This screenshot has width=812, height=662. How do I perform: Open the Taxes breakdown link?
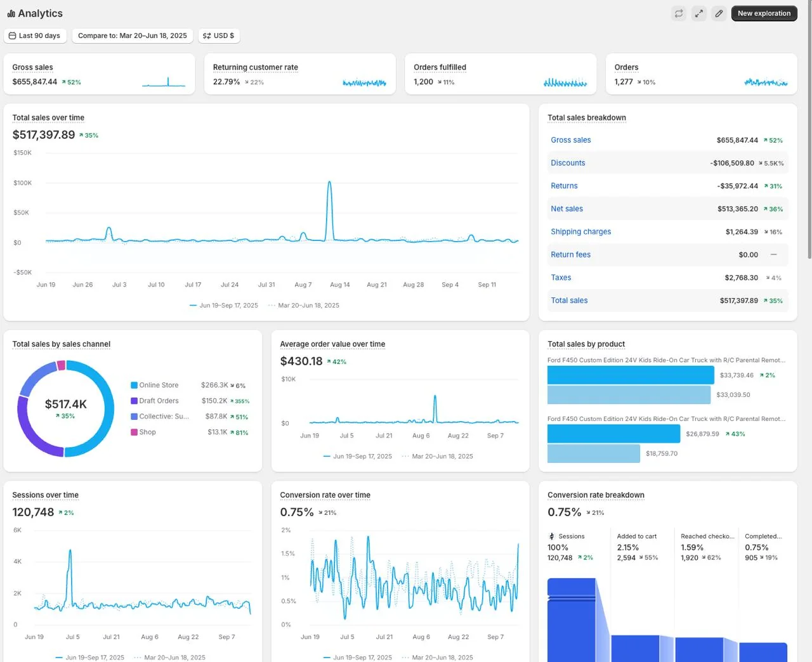point(561,278)
